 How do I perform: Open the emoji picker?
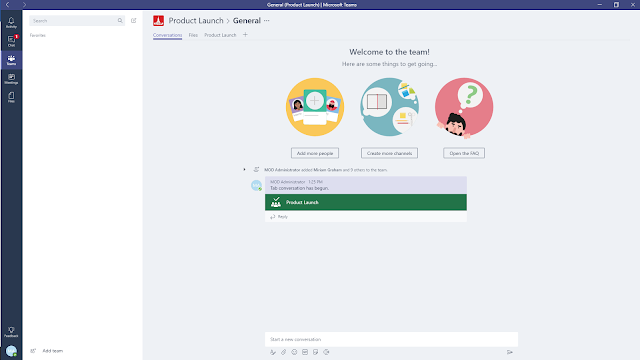294,352
